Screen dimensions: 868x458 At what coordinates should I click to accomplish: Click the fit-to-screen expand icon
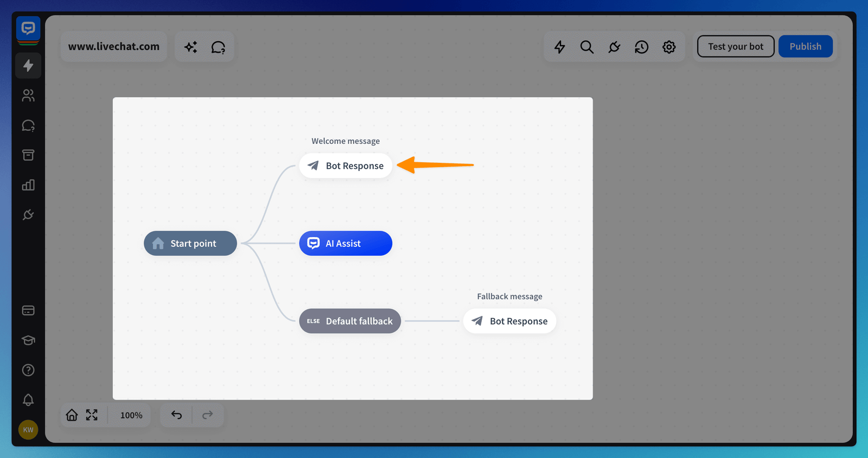(92, 415)
